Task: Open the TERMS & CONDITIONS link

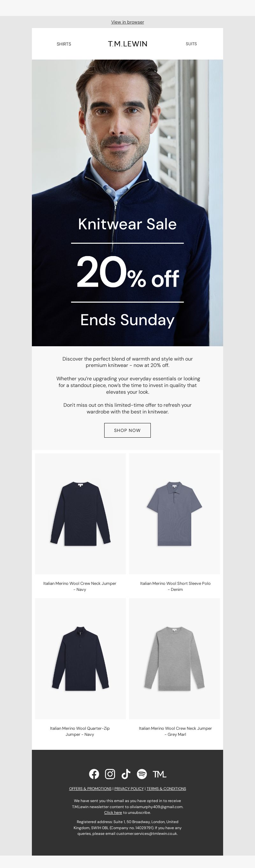Action: 166,789
